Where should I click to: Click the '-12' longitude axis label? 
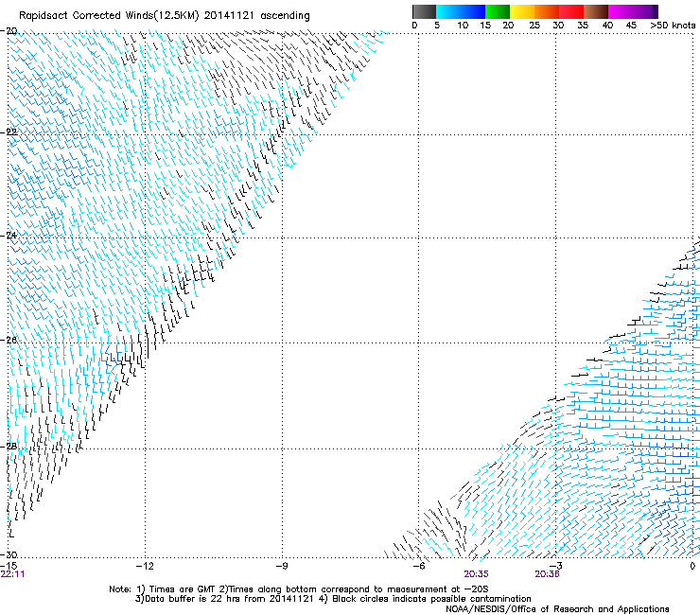click(145, 566)
